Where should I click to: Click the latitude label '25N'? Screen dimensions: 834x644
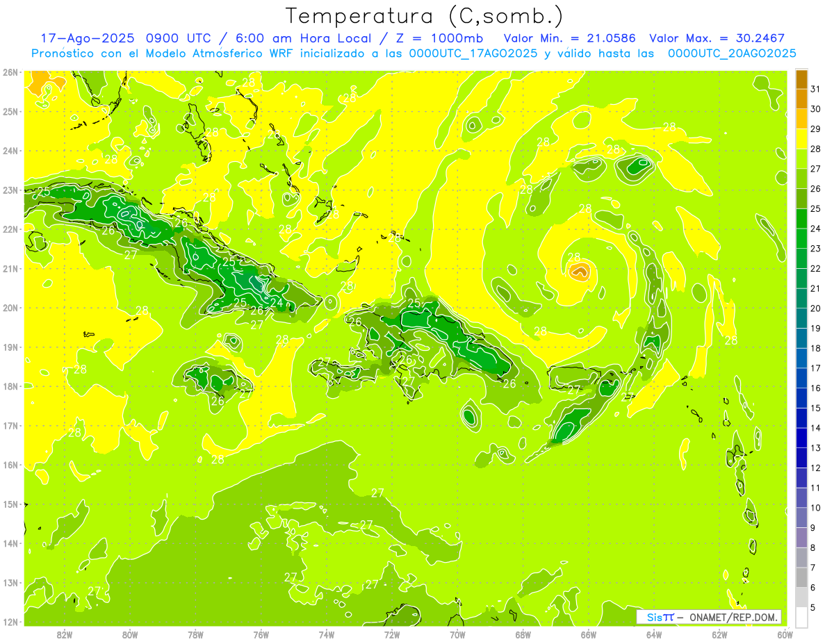(x=10, y=111)
